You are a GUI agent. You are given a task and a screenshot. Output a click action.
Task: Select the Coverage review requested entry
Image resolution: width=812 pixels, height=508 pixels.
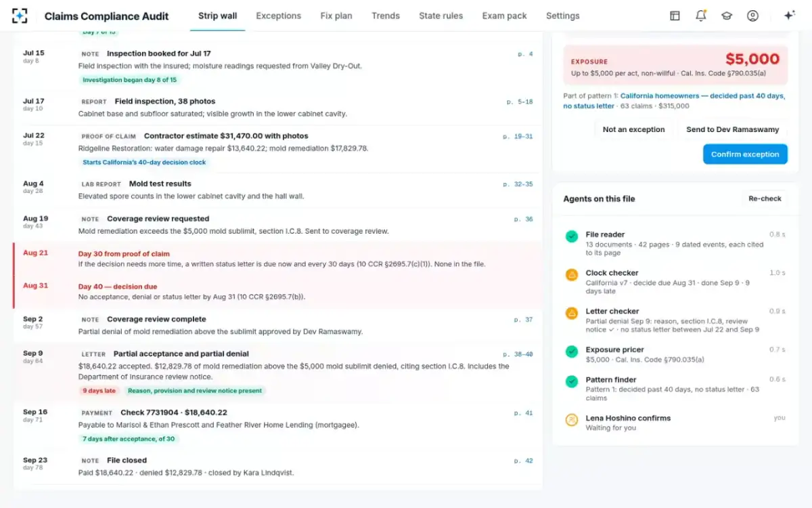(277, 225)
